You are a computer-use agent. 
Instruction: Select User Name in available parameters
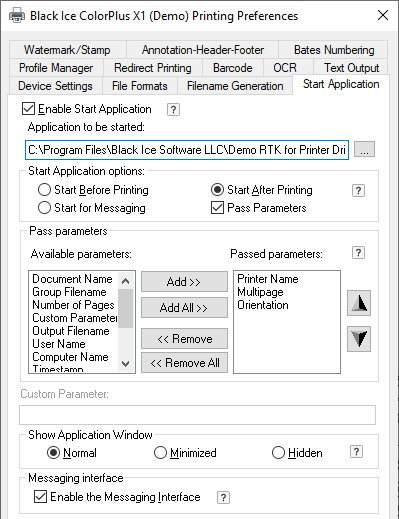tap(59, 344)
